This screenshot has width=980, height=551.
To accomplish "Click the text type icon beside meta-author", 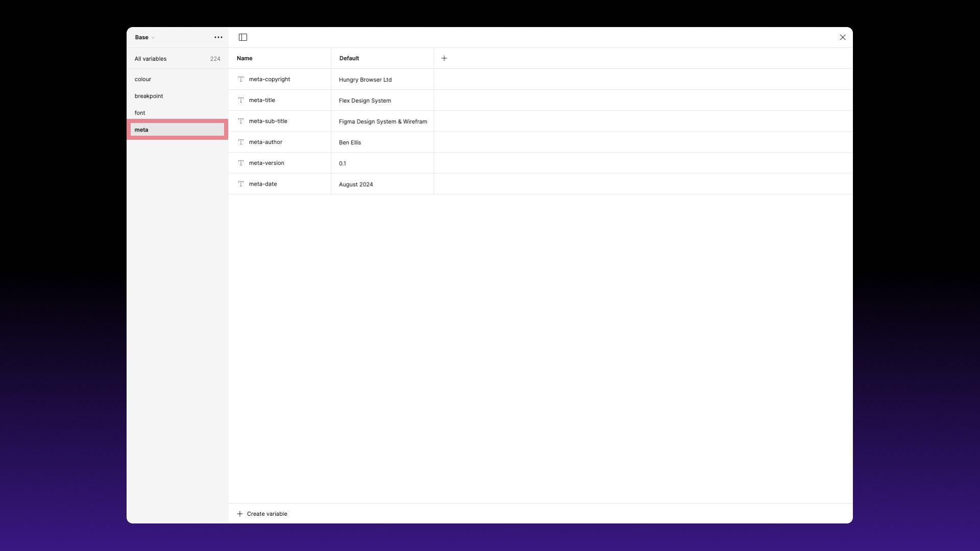I will 240,142.
